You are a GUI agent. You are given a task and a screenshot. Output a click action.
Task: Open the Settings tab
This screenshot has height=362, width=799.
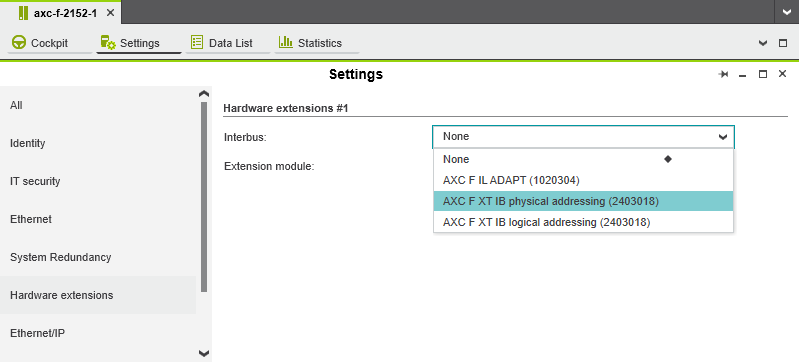click(139, 43)
